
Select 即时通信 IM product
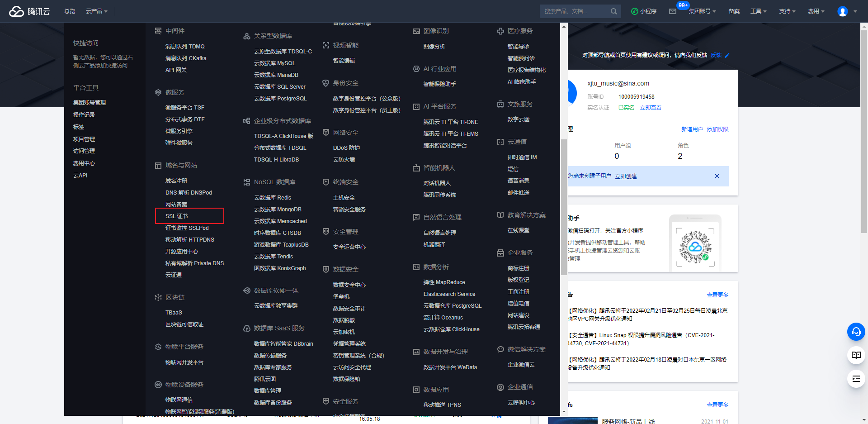522,157
